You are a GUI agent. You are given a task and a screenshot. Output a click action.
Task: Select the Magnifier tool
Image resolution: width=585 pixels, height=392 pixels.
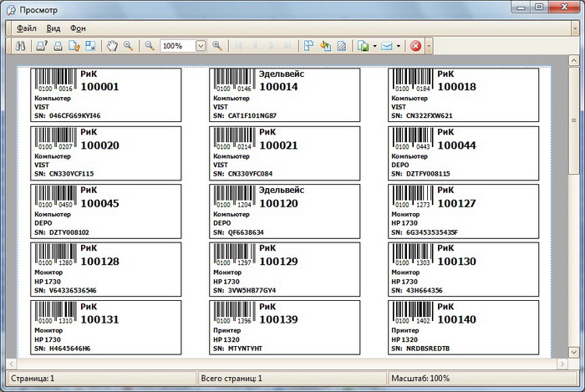point(129,46)
